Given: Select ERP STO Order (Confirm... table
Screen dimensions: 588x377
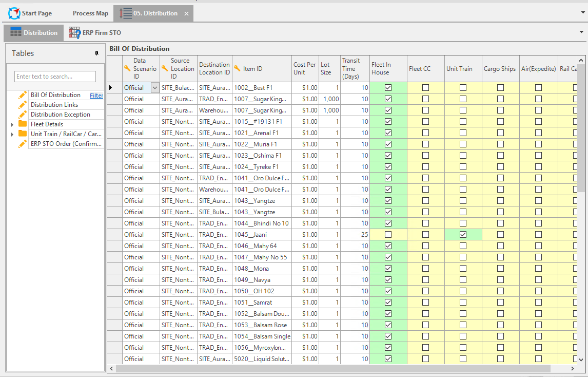Looking at the screenshot, I should [66, 143].
